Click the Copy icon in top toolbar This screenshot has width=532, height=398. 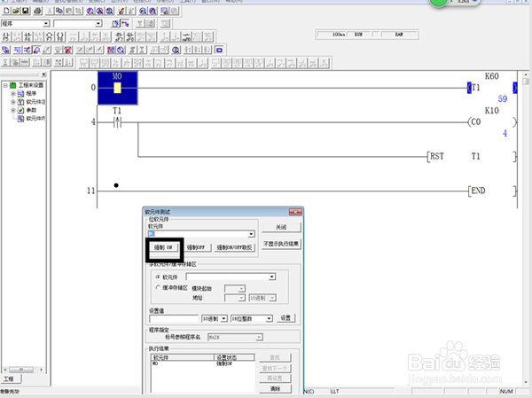pos(59,11)
